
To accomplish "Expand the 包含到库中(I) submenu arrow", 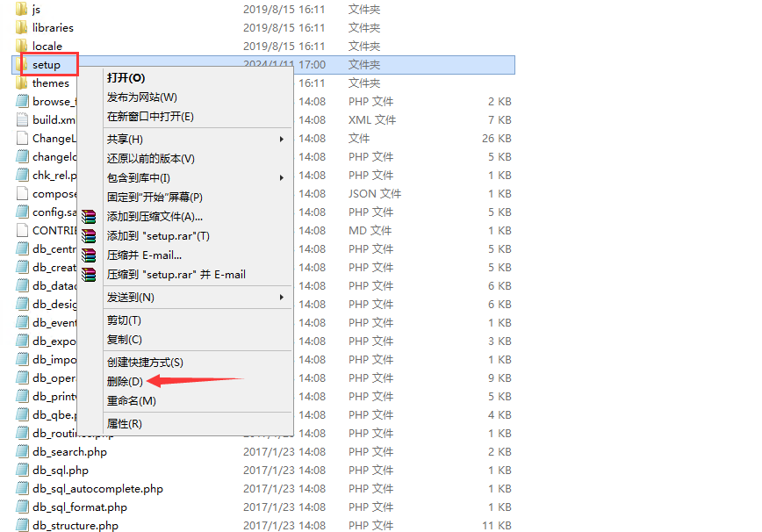I will pyautogui.click(x=282, y=178).
